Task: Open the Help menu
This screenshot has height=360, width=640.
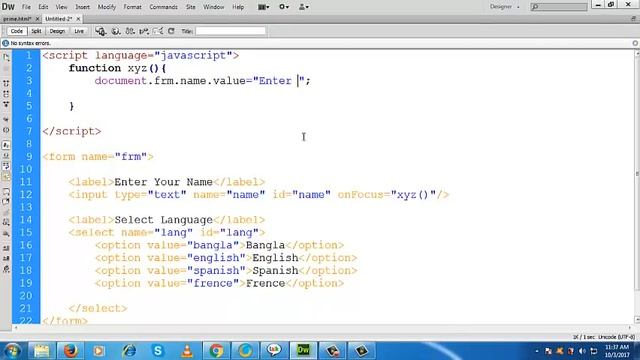Action: (238, 7)
